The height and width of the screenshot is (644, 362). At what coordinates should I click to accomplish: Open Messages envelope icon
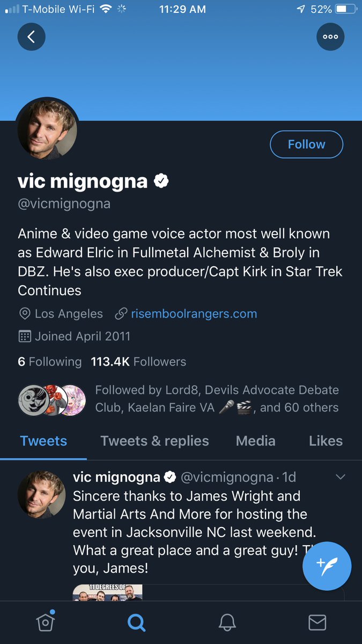(317, 622)
